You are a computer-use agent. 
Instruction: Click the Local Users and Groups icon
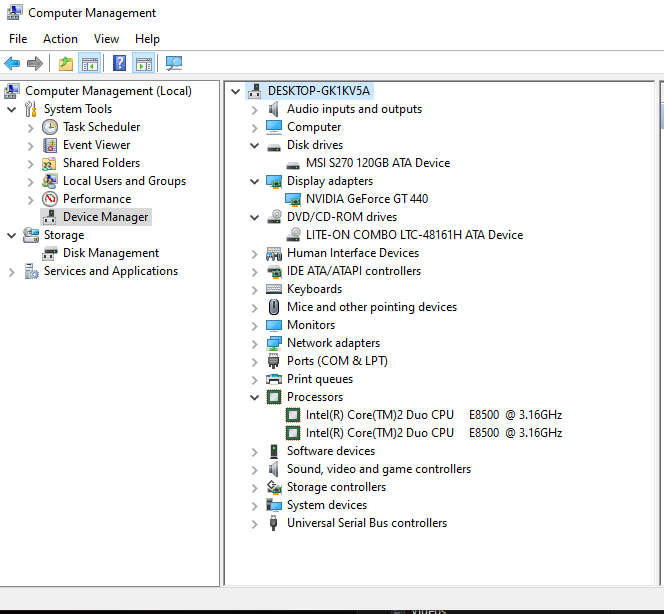point(50,181)
